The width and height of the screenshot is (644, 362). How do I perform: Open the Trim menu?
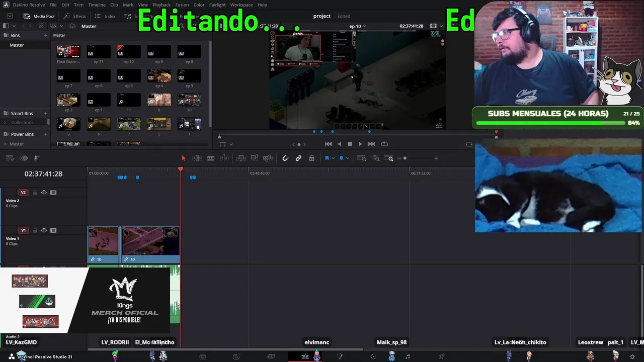click(78, 5)
